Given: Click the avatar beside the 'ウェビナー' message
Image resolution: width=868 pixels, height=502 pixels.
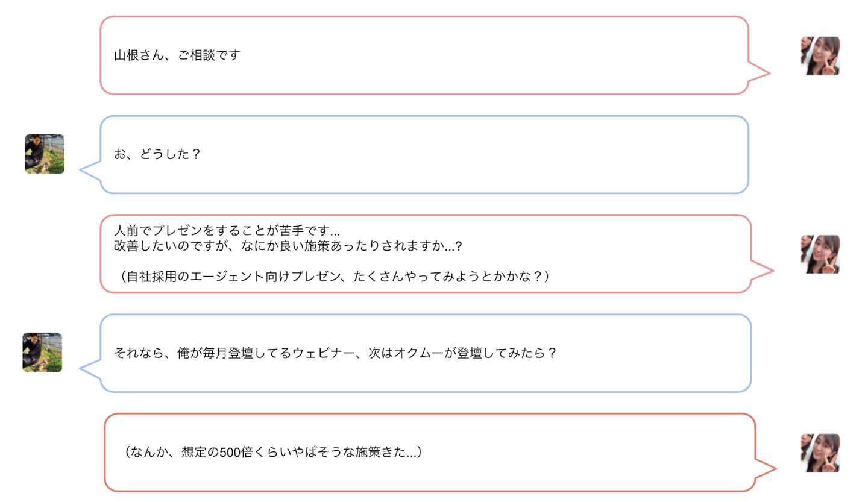Looking at the screenshot, I should click(x=42, y=352).
